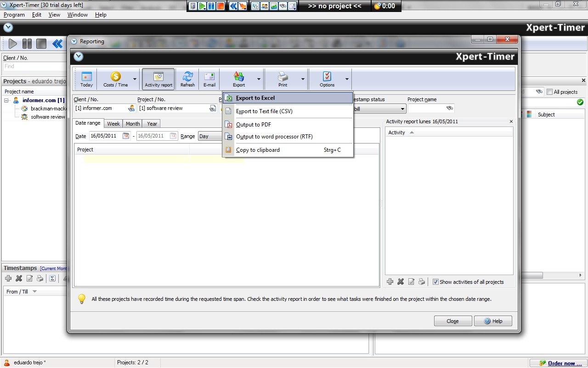Open the E-mail toolbar button
This screenshot has width=588, height=368.
[x=209, y=79]
